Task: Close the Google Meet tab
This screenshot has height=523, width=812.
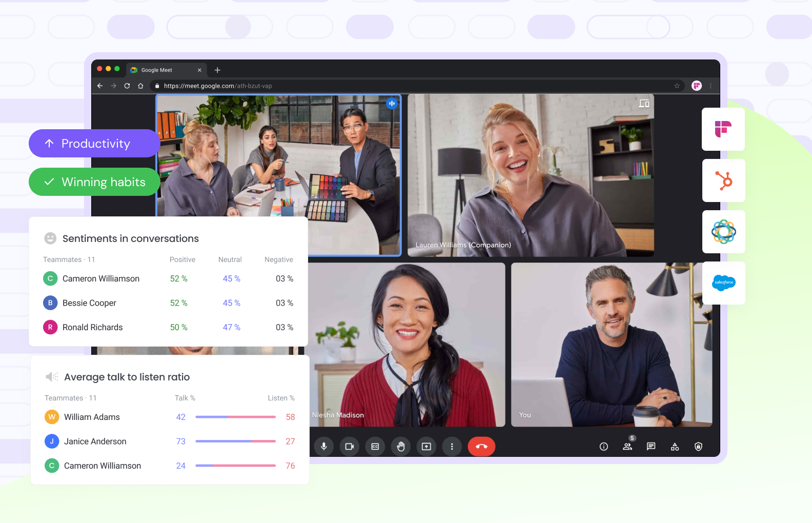Action: tap(199, 70)
